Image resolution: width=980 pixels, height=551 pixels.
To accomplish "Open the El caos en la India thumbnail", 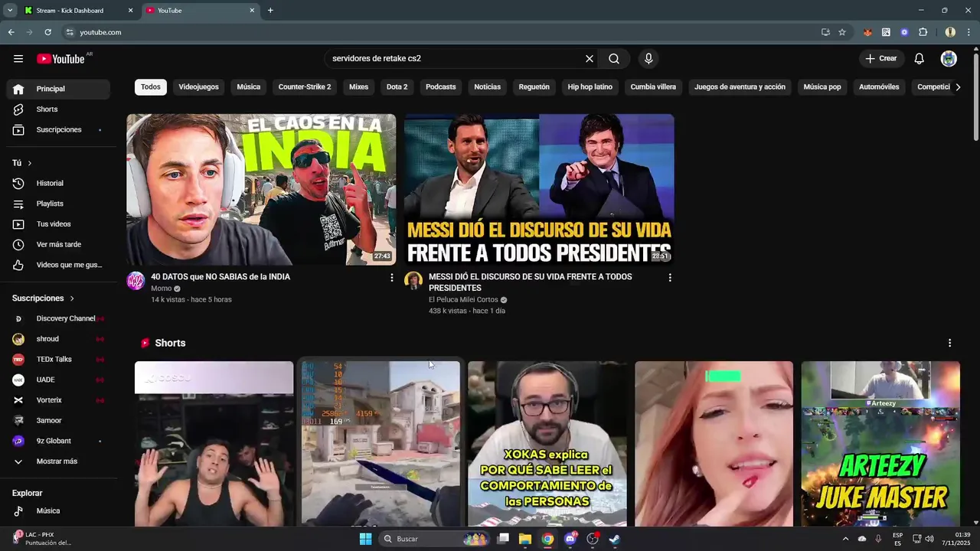I will tap(261, 189).
